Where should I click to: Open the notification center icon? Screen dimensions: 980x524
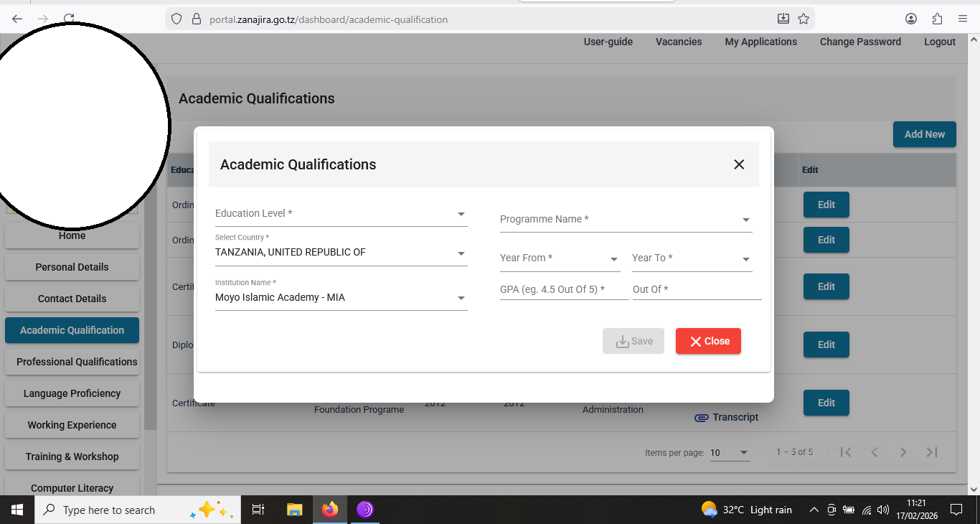click(956, 510)
